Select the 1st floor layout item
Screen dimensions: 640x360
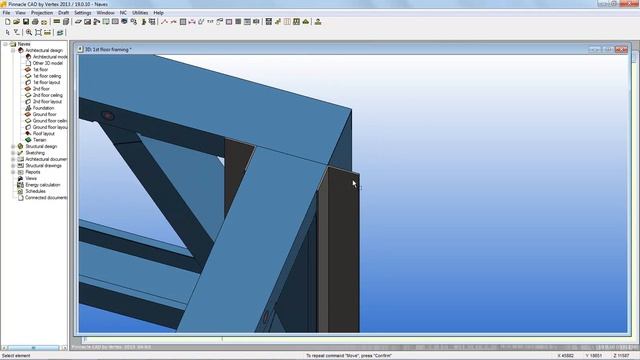coord(47,82)
